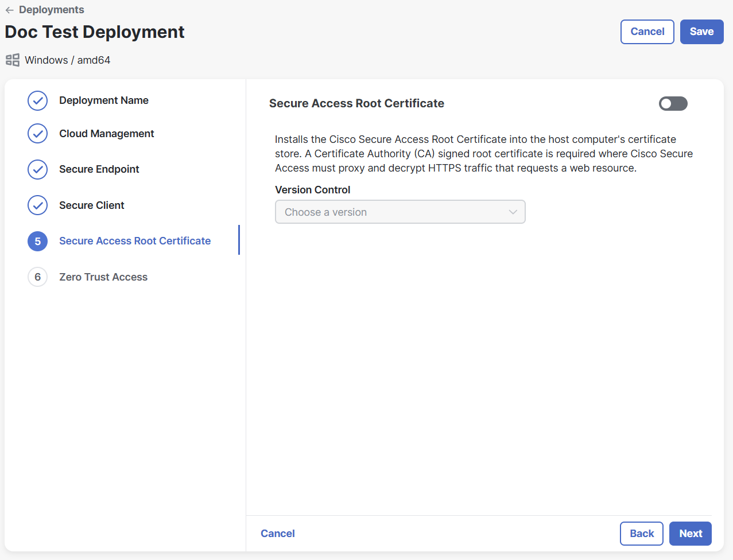Enable the Secure Access Root Certificate toggle

(673, 103)
